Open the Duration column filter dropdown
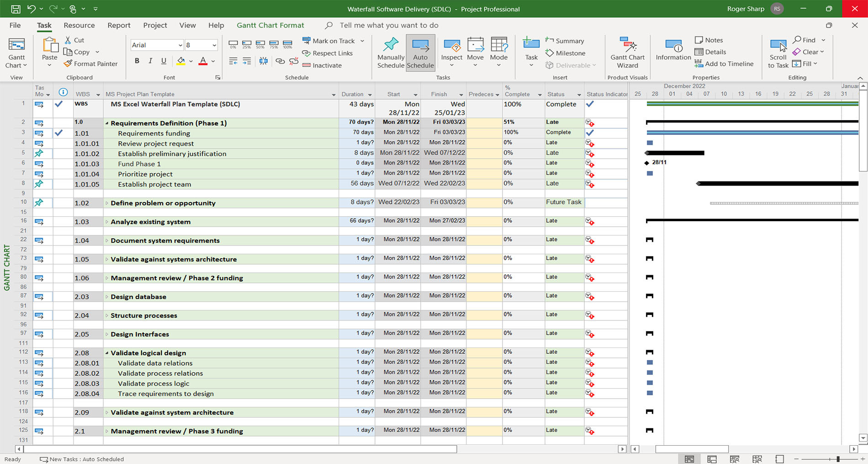The height and width of the screenshot is (464, 868). pyautogui.click(x=370, y=95)
